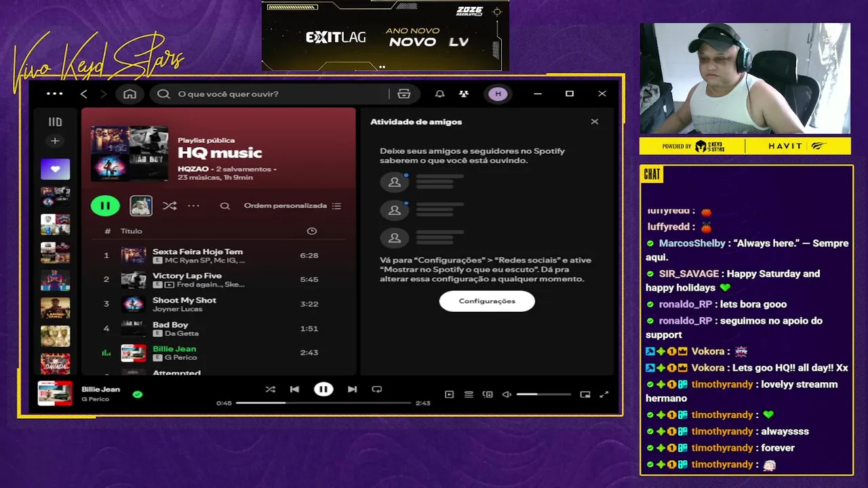Open the notifications bell
The width and height of the screenshot is (868, 488).
[439, 94]
